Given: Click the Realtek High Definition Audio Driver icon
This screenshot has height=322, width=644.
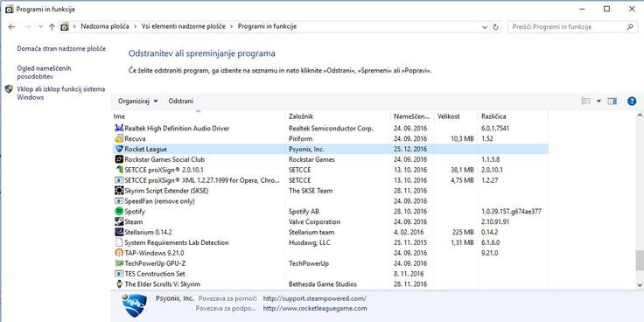Looking at the screenshot, I should [x=119, y=128].
